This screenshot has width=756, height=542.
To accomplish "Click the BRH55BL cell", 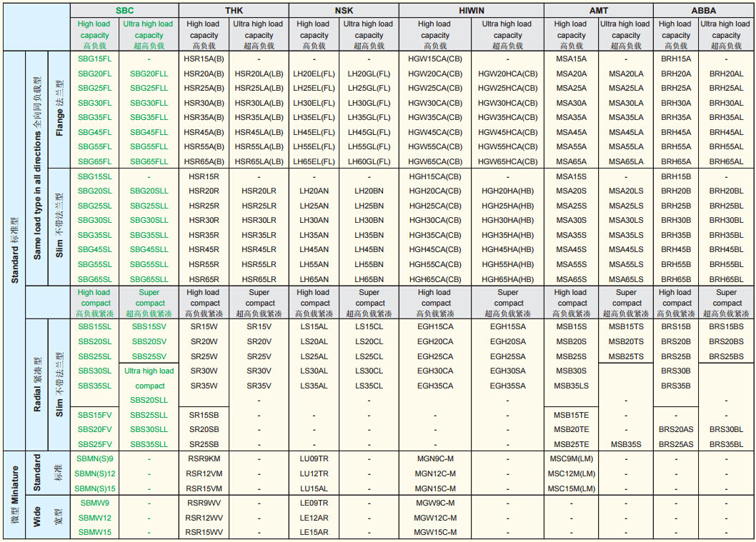I will click(726, 264).
